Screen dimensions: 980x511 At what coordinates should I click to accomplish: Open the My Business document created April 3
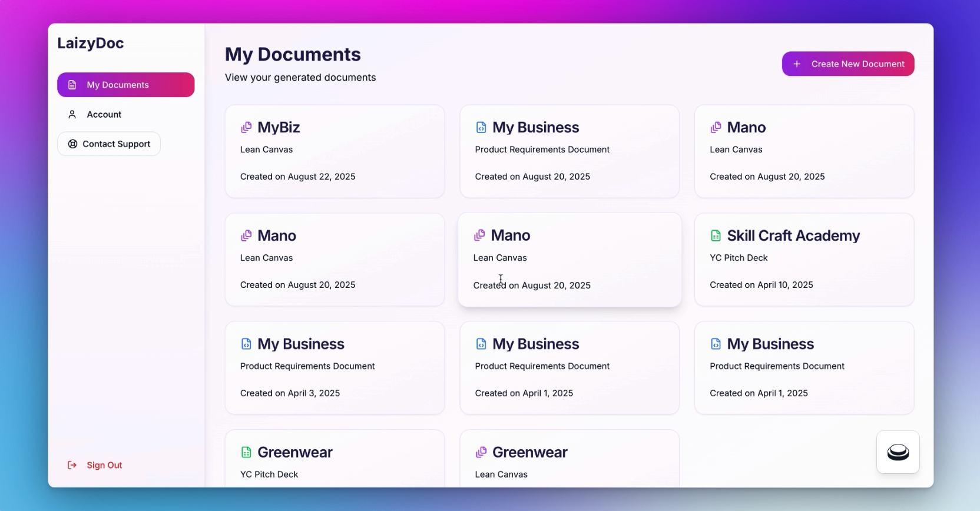301,344
